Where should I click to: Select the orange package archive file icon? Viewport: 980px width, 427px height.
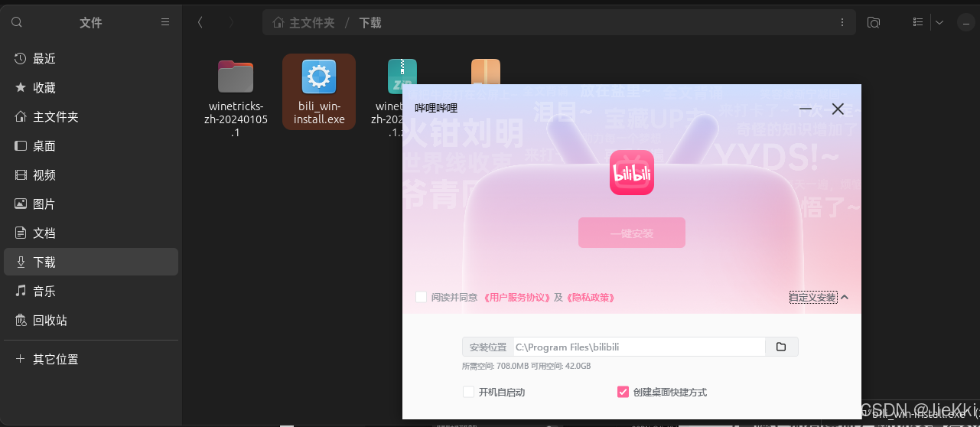tap(486, 71)
